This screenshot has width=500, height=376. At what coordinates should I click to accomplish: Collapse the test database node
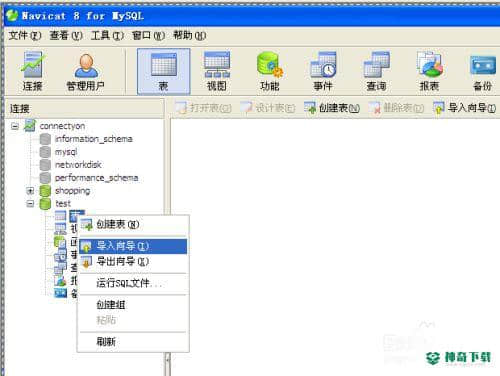click(x=30, y=203)
